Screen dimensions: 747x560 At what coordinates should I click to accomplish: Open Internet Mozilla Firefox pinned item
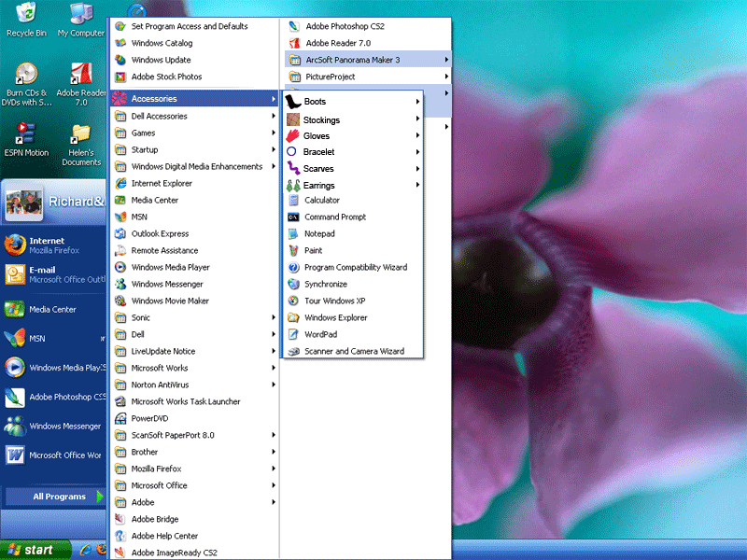[54, 245]
